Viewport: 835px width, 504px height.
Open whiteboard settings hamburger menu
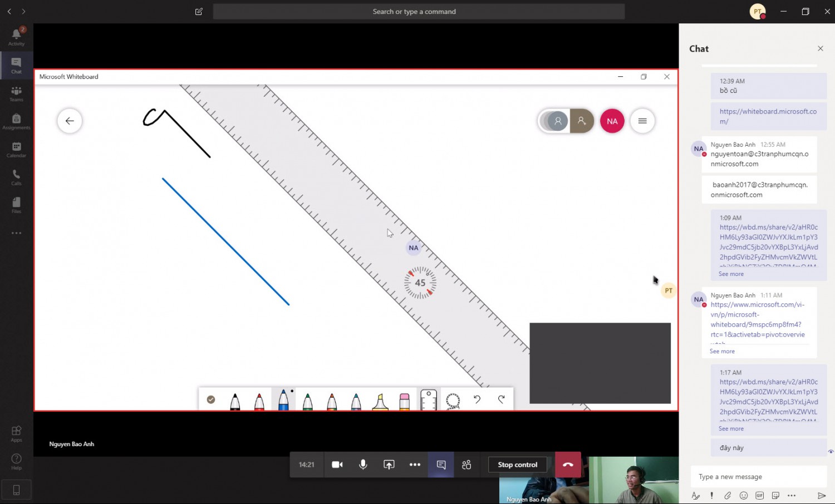click(642, 121)
